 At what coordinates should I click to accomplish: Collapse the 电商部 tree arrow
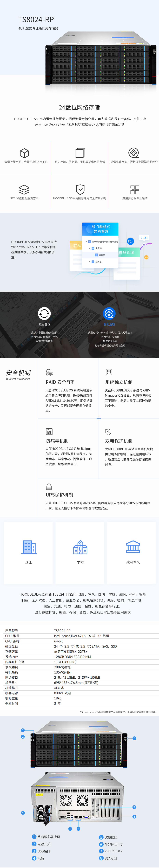(x=89, y=248)
